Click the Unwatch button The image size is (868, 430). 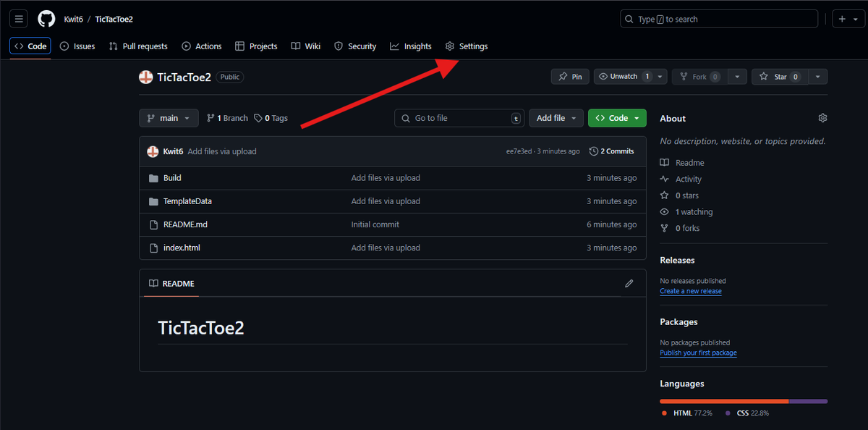(624, 77)
